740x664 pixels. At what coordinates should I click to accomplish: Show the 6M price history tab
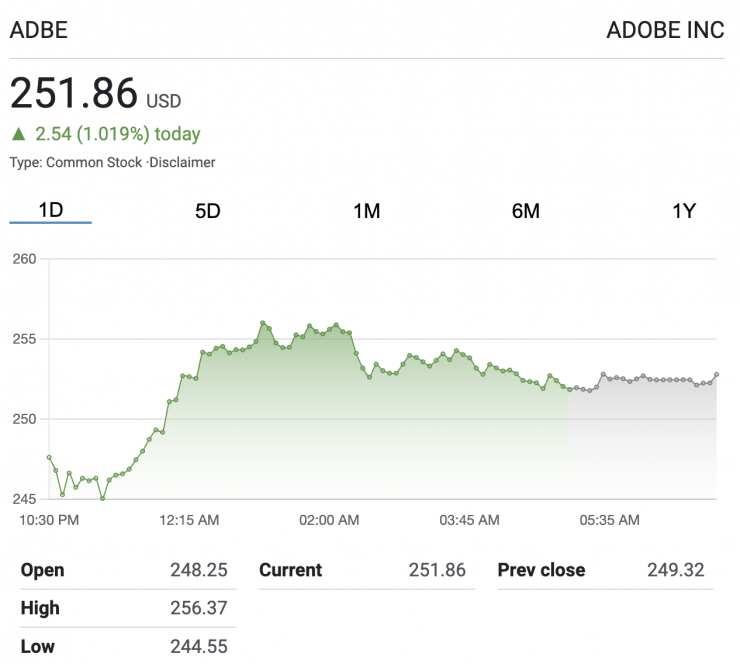[x=525, y=211]
